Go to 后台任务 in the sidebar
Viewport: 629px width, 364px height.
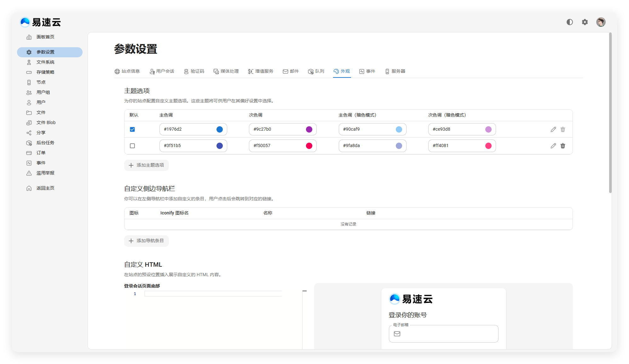tap(45, 143)
